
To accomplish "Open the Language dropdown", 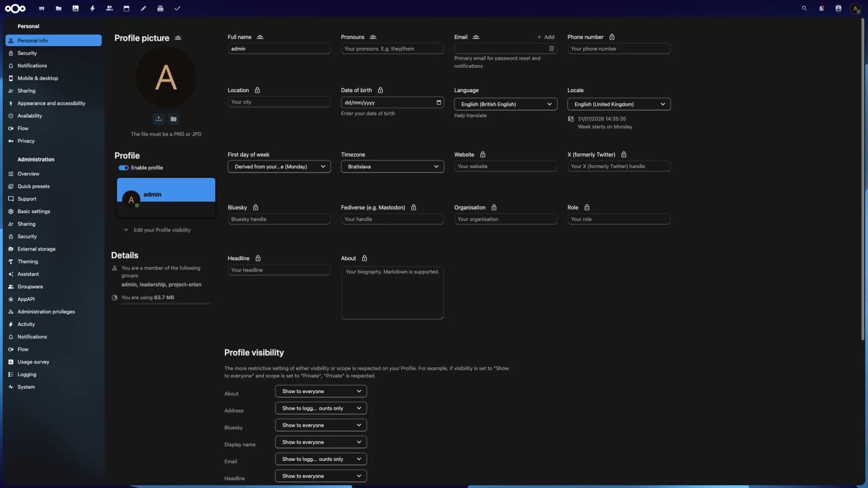I will pos(506,104).
